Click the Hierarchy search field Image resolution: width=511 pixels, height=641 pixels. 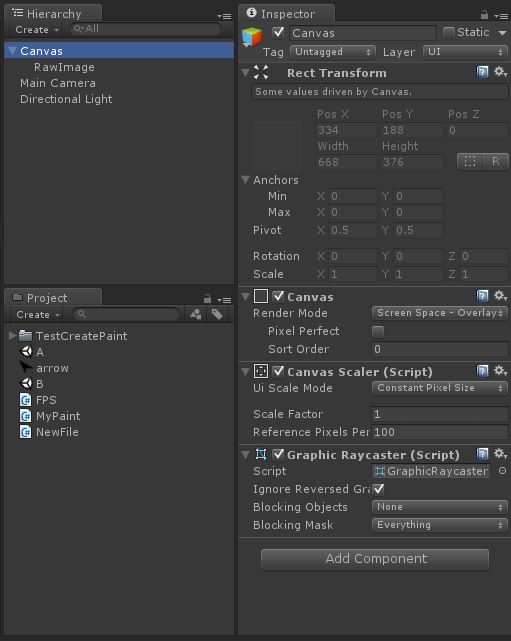coord(146,29)
